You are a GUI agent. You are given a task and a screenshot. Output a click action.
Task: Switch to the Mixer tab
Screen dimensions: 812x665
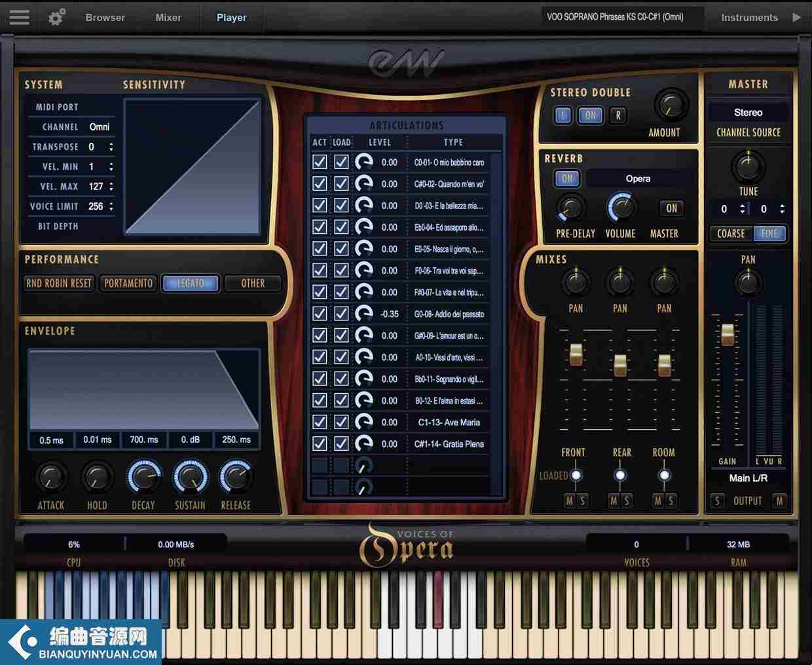[168, 17]
